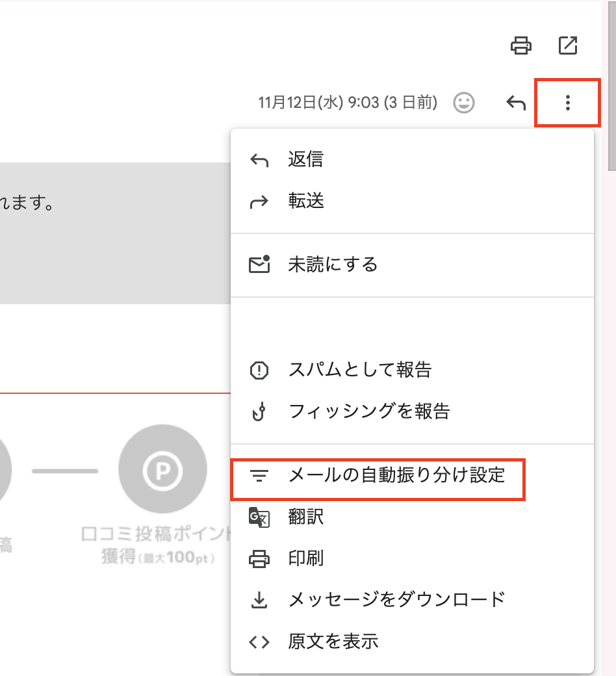616x676 pixels.
Task: Click the Google Translate icon
Action: pos(259,517)
